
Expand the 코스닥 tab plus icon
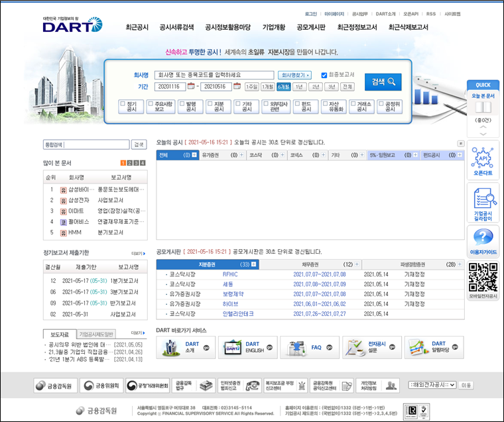pos(283,155)
